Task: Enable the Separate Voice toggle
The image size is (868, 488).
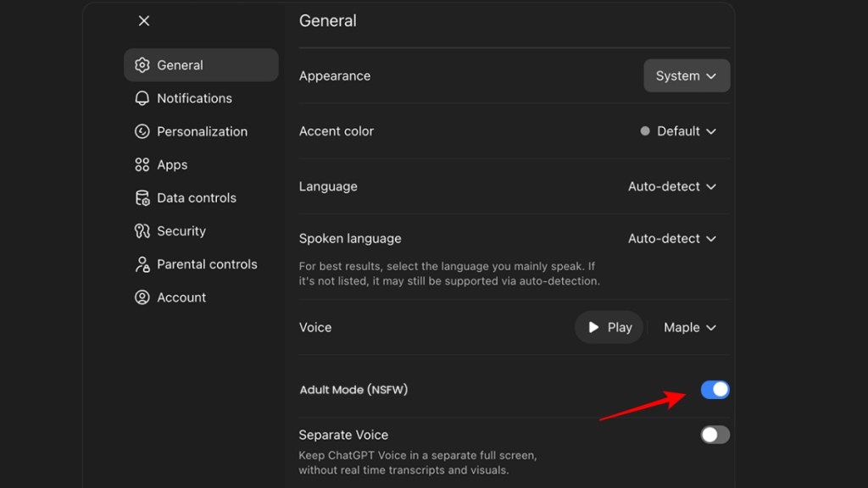Action: 714,435
